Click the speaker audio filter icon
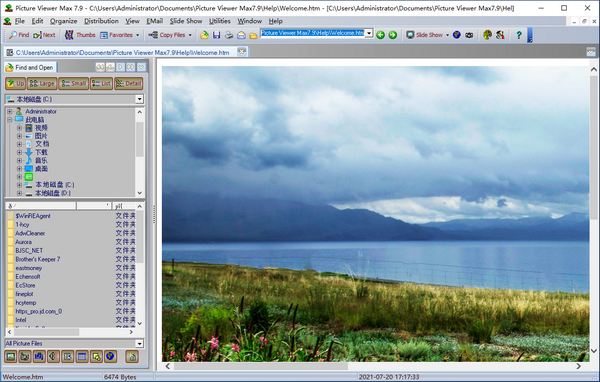 click(53, 357)
